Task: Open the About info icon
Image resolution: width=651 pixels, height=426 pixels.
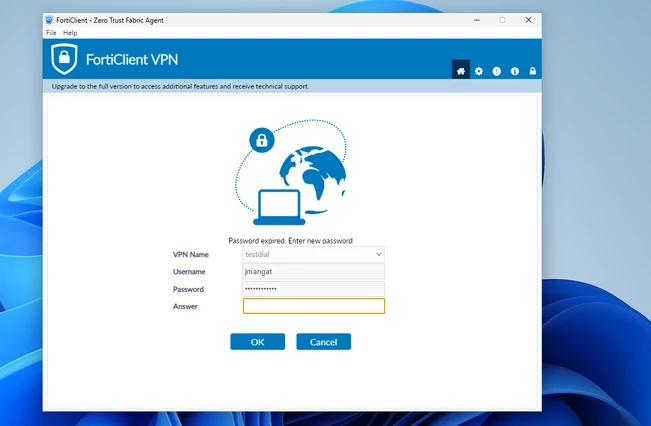Action: coord(515,71)
